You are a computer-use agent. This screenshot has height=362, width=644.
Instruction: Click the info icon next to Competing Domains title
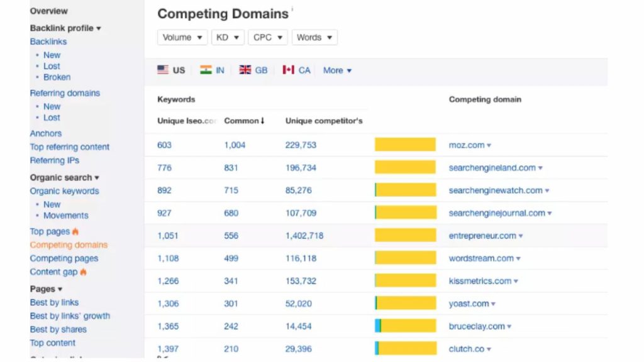(292, 9)
